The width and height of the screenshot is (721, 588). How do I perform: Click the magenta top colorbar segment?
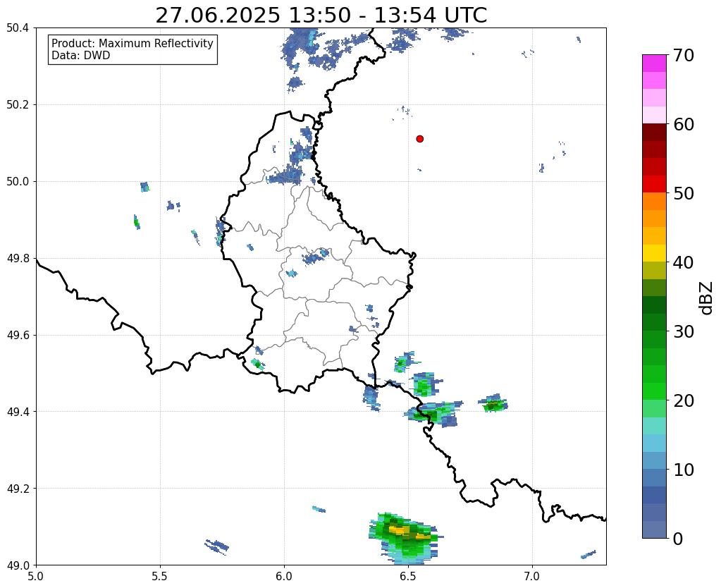654,63
